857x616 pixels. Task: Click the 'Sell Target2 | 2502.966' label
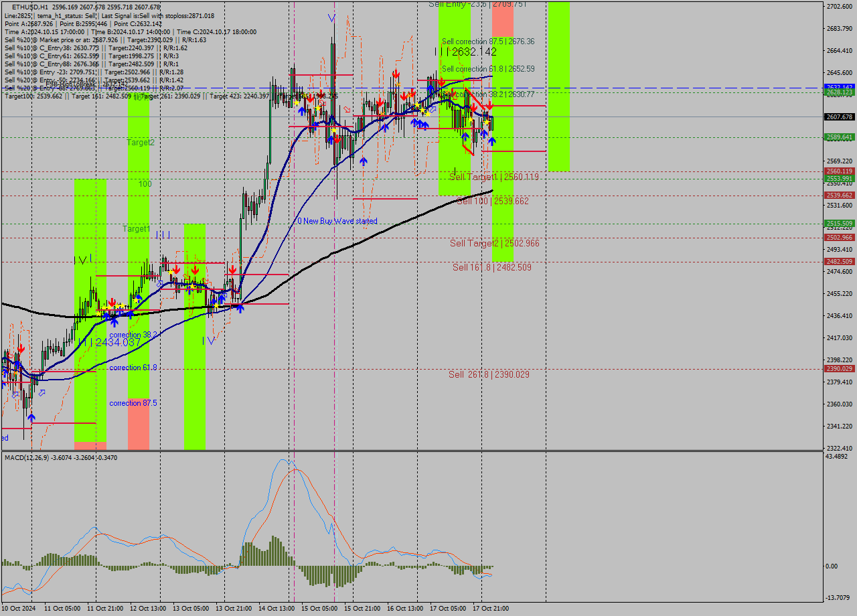(x=494, y=243)
